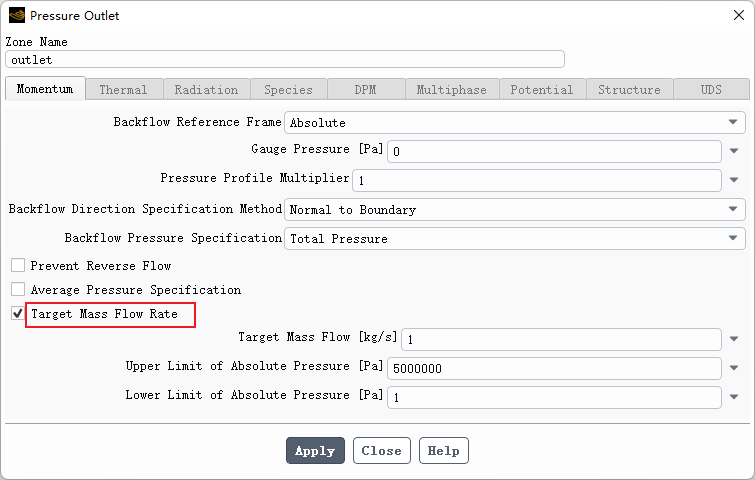Uncheck Target Mass Flow Rate option

(18, 314)
